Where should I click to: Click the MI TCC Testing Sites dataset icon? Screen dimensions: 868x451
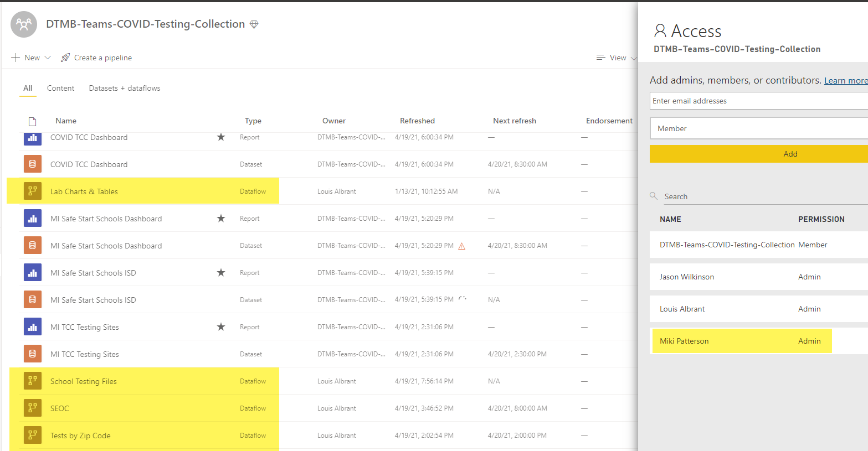33,354
